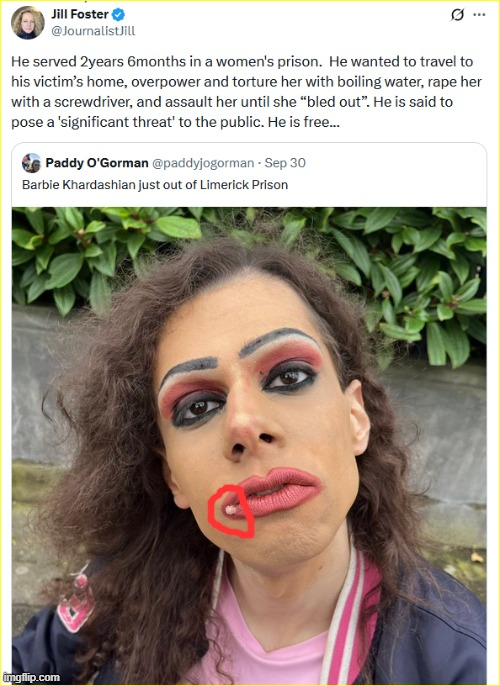500x686 pixels.
Task: Open the quoted author's small avatar
Action: 31,163
